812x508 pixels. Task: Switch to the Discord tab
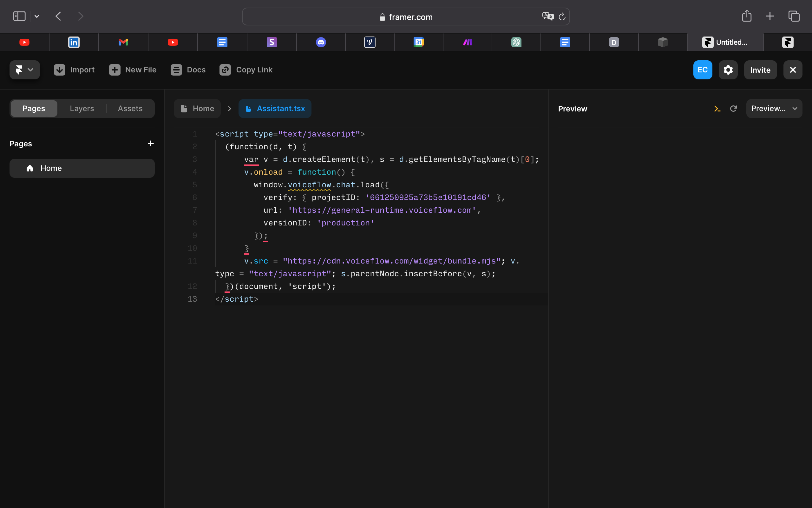[321, 42]
